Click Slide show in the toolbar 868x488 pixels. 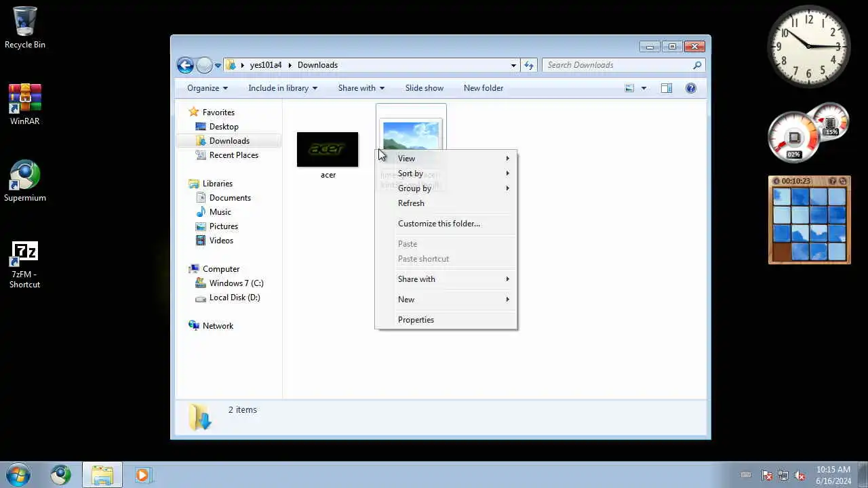pyautogui.click(x=425, y=88)
